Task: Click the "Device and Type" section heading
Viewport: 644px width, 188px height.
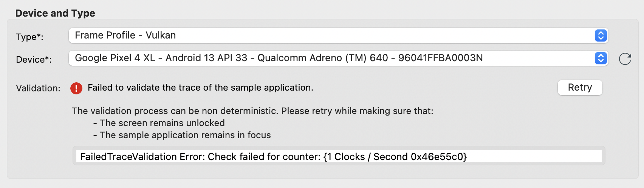Action: [x=55, y=13]
